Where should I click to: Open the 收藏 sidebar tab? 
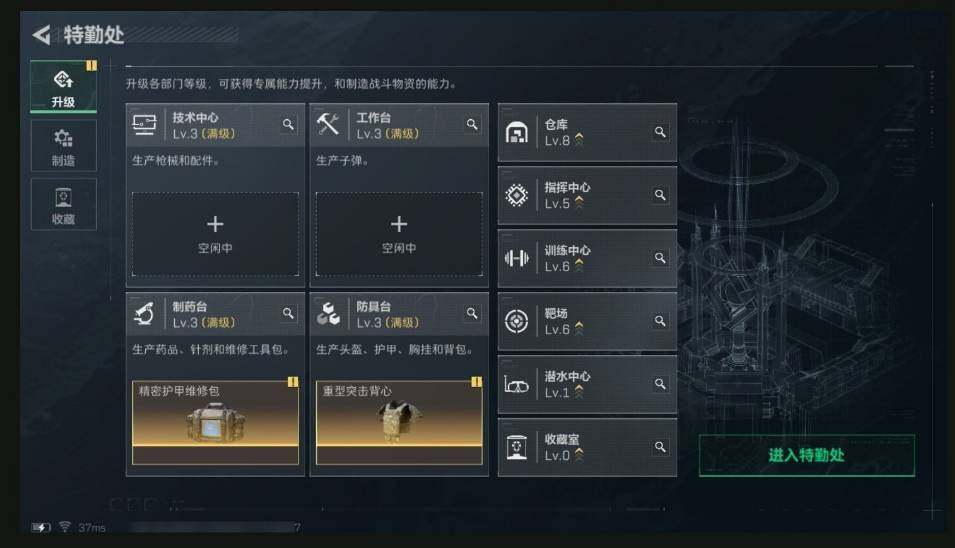coord(63,205)
